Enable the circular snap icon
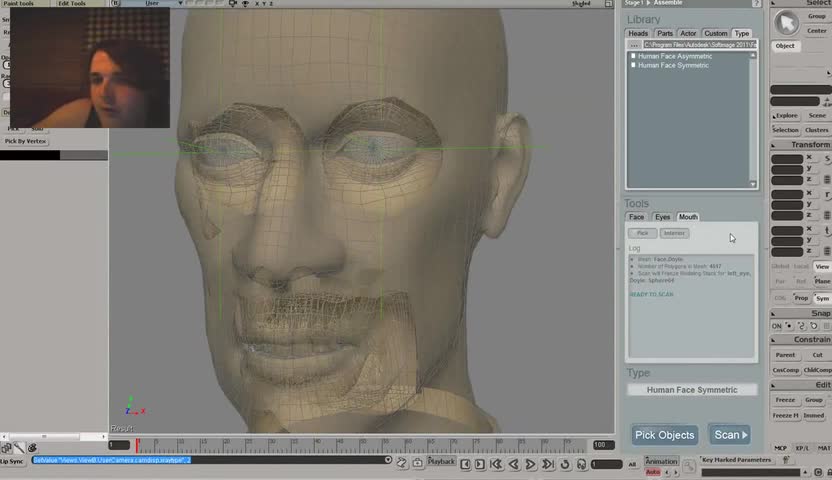The image size is (832, 480). tap(813, 326)
